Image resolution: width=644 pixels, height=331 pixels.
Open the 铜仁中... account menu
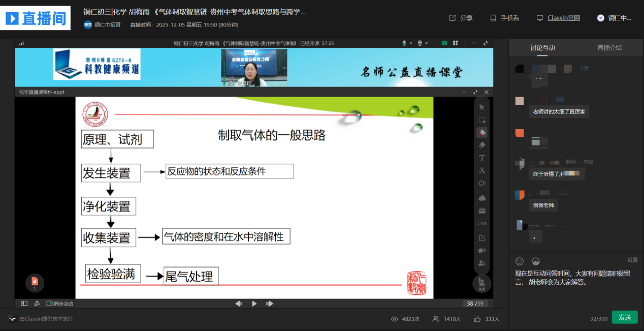coord(615,18)
